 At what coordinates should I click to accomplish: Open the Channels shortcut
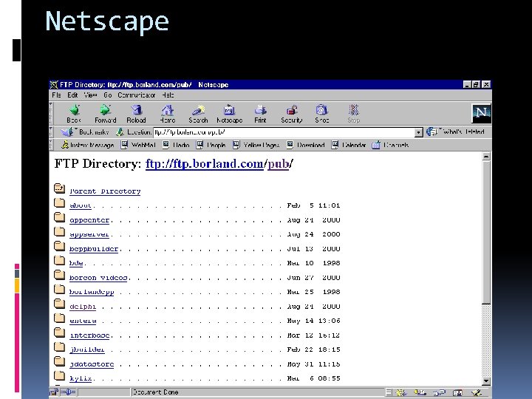click(391, 145)
